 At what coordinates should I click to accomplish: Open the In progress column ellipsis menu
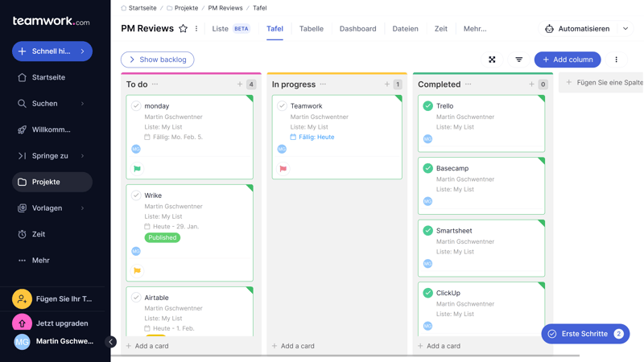[323, 84]
